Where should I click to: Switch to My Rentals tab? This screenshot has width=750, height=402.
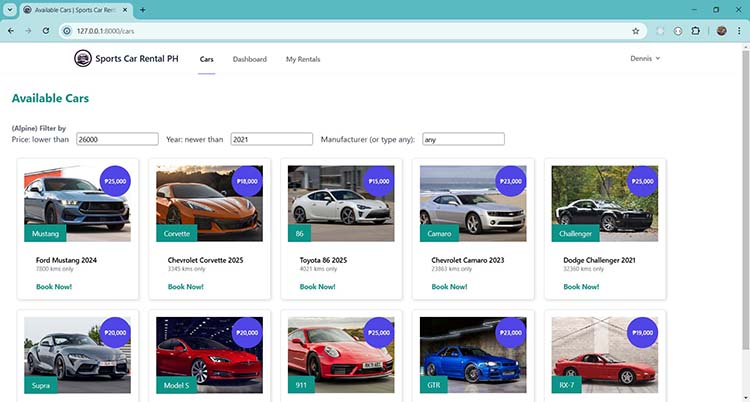(x=303, y=59)
